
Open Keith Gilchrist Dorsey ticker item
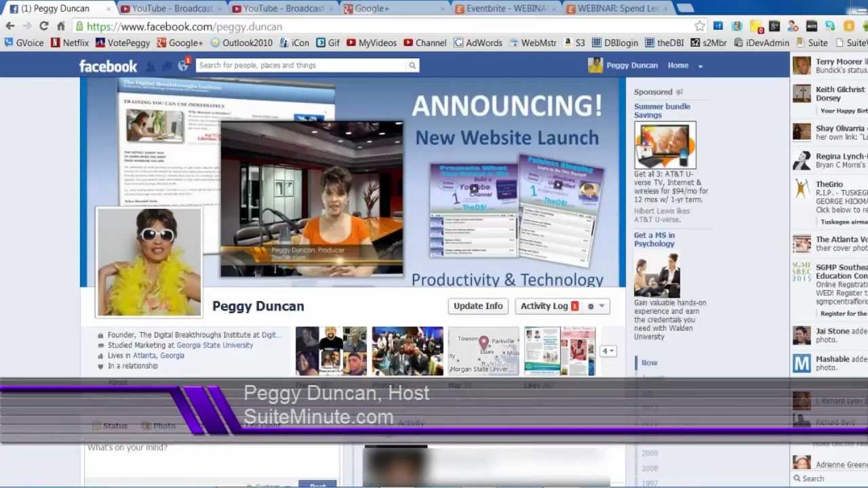tap(830, 98)
